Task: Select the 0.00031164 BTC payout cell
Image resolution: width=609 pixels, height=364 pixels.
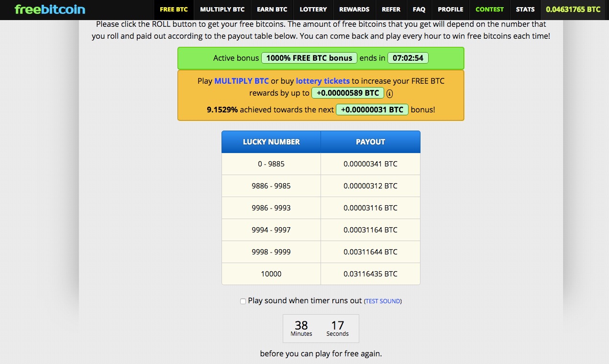Action: (370, 230)
